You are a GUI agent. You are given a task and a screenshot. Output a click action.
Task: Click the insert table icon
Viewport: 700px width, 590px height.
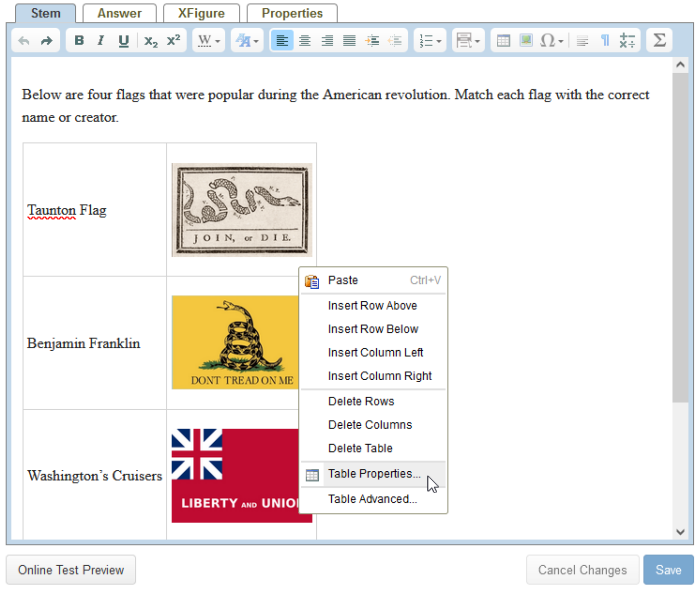click(x=503, y=41)
